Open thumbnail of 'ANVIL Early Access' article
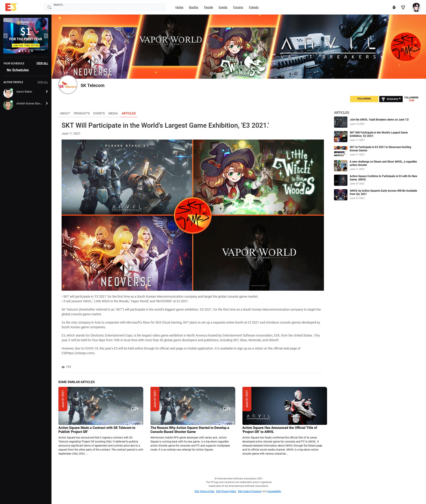The width and height of the screenshot is (426, 504). (x=340, y=195)
